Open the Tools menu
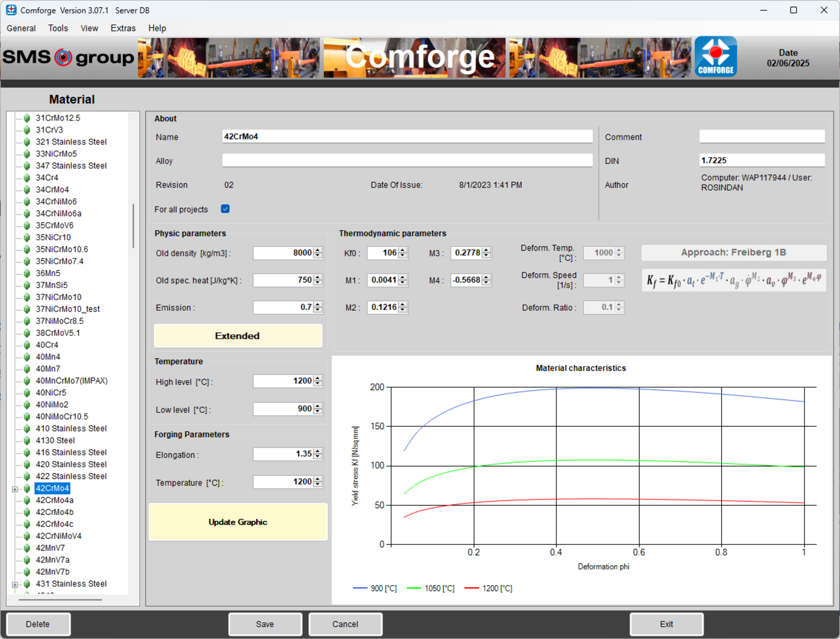The image size is (840, 639). click(x=58, y=28)
